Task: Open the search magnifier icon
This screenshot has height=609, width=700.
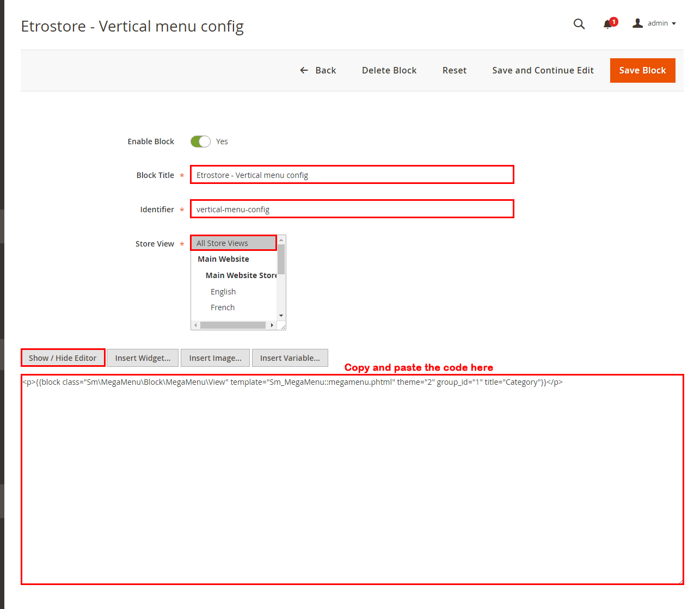Action: 579,24
